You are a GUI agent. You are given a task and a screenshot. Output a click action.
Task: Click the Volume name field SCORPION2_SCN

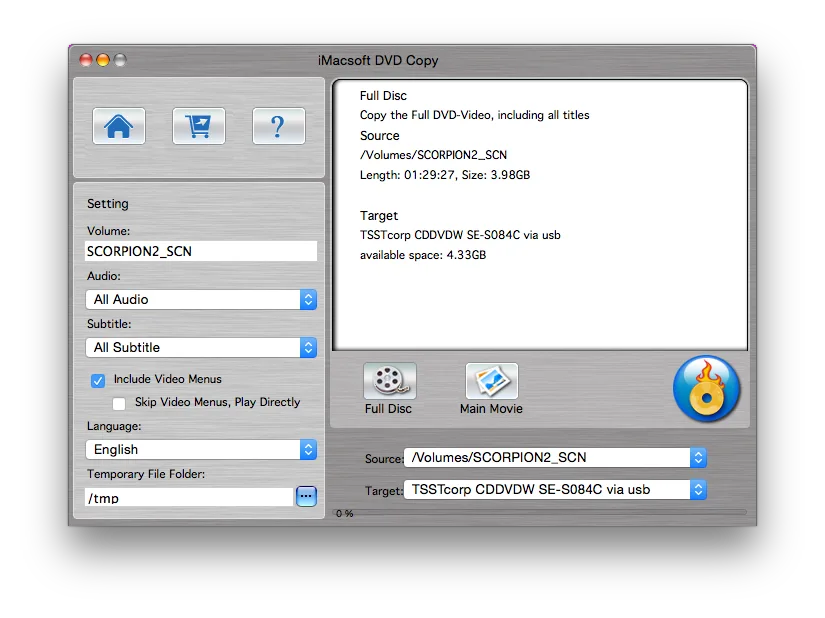201,251
